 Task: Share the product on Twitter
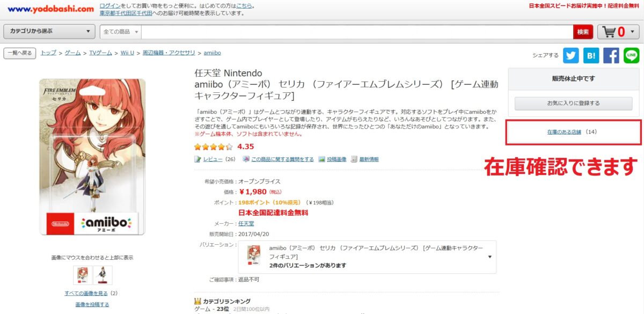point(571,55)
